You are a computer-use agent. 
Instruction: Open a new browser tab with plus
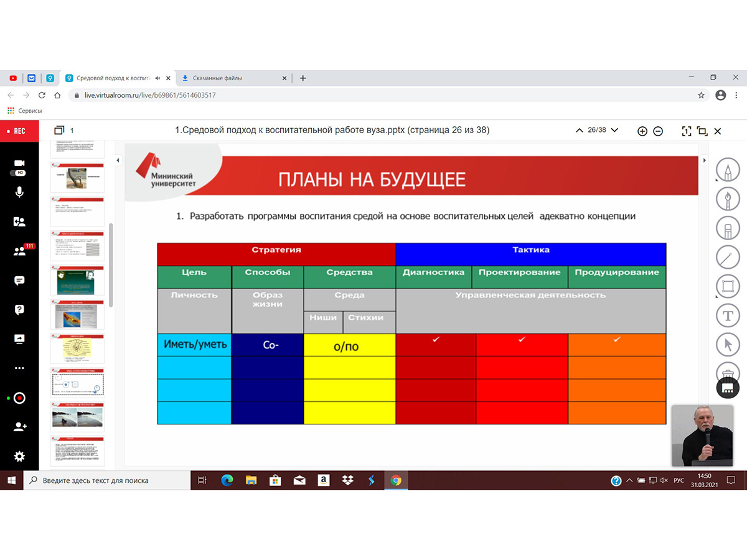click(x=303, y=78)
